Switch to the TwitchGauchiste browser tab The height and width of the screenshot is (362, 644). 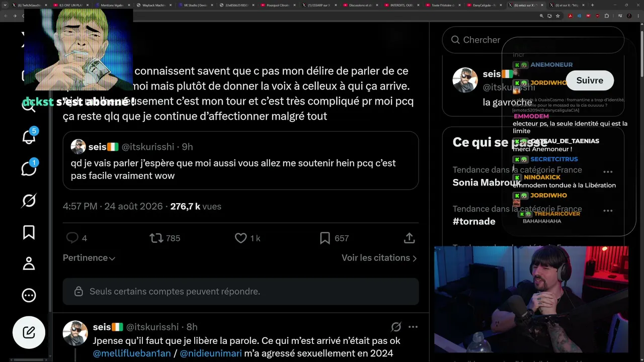click(x=29, y=5)
